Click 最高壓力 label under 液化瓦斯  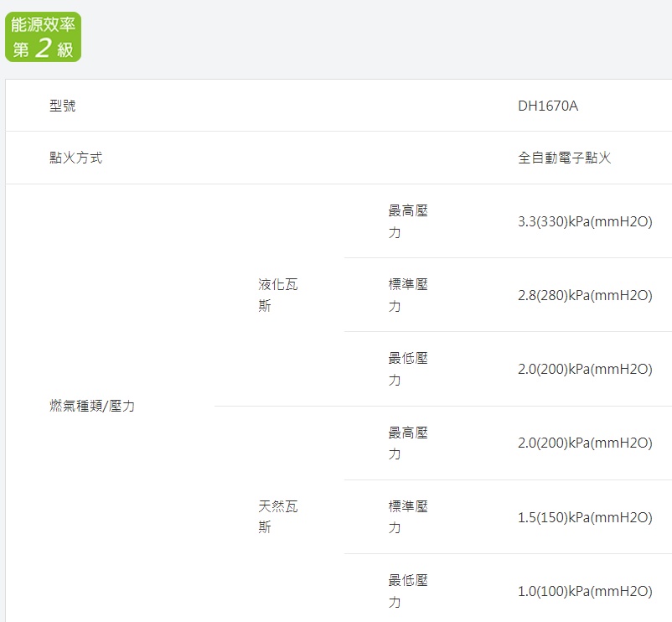[x=407, y=221]
